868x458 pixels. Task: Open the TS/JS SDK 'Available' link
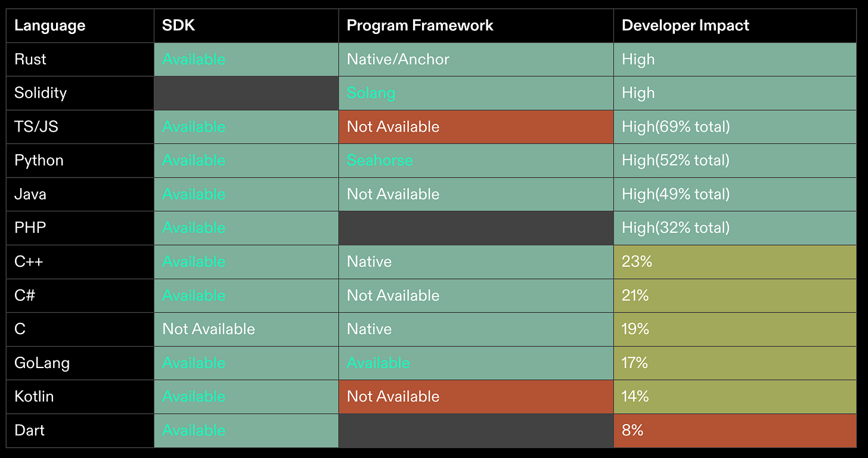(194, 127)
